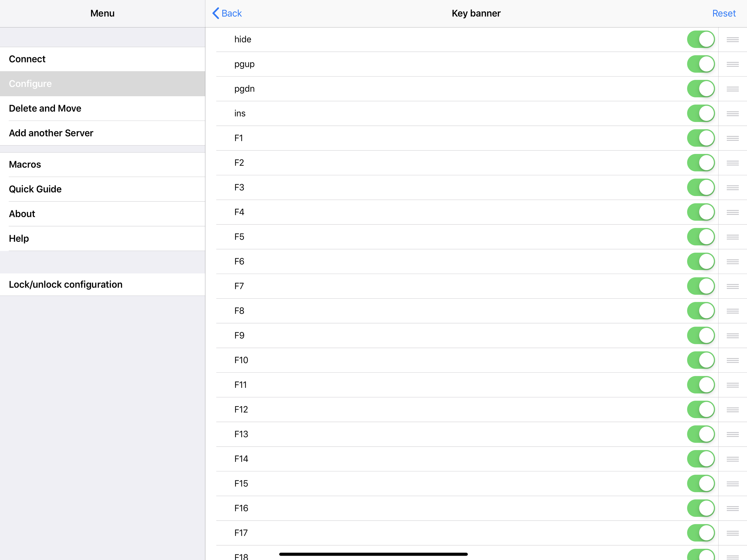Click the drag handle beside F5
This screenshot has width=747, height=560.
click(732, 237)
